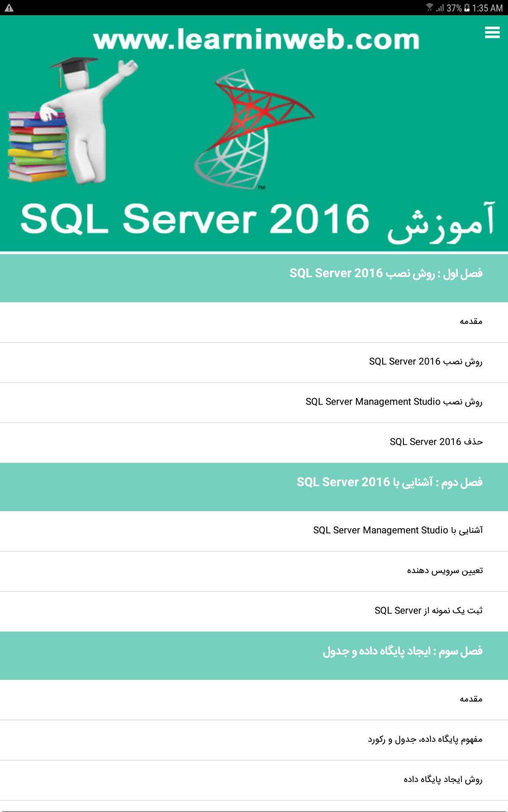
Task: Open lesson مفهوم پایگاه داده، جدول و رکورد
Action: 254,740
